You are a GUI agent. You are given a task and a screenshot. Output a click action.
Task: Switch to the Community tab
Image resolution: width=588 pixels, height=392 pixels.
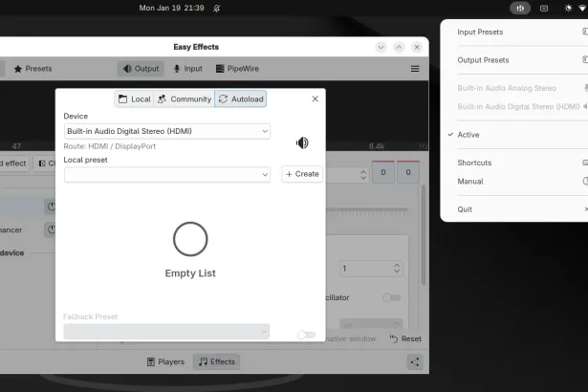(x=184, y=98)
